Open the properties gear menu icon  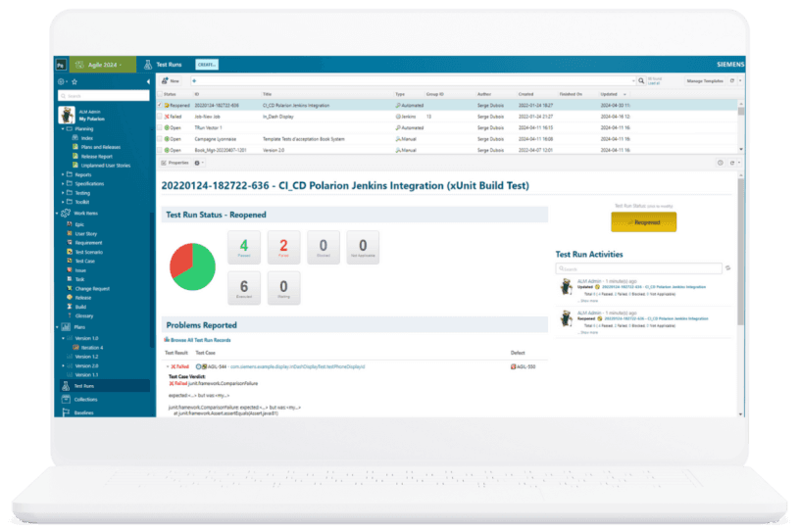click(x=198, y=163)
